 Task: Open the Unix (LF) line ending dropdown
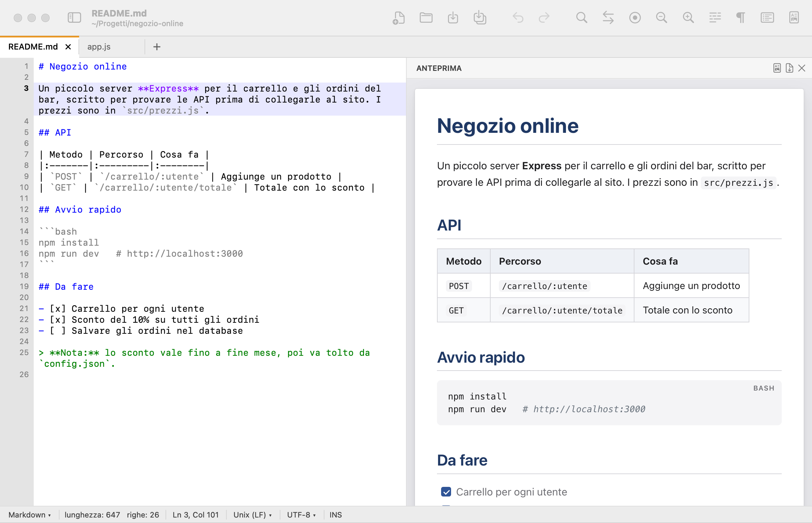click(x=253, y=515)
